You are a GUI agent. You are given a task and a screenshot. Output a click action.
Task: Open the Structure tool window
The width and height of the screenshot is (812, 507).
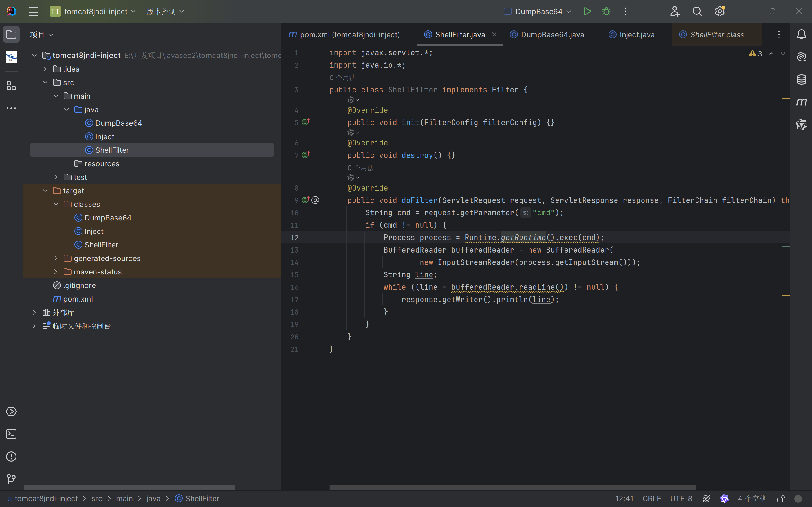tap(11, 86)
